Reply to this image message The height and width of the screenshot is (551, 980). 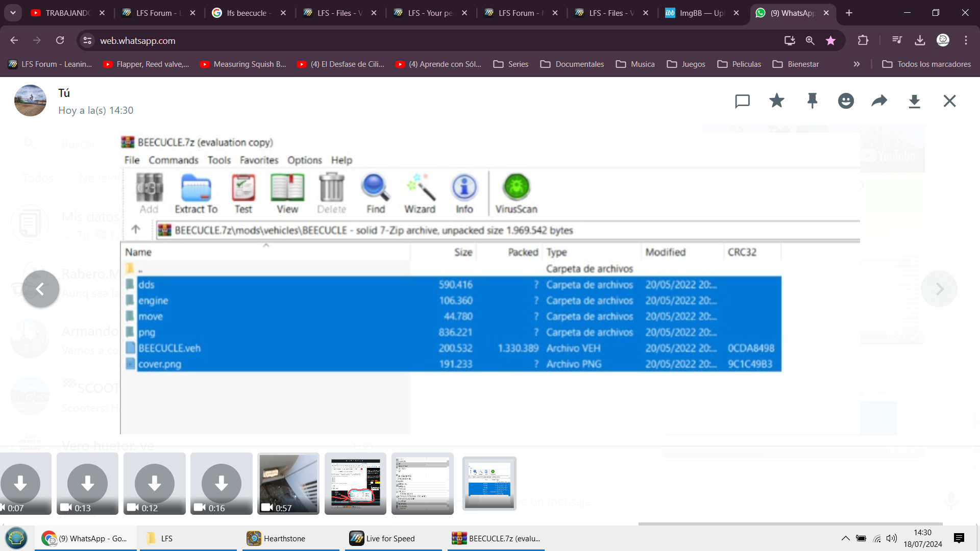[x=742, y=101]
